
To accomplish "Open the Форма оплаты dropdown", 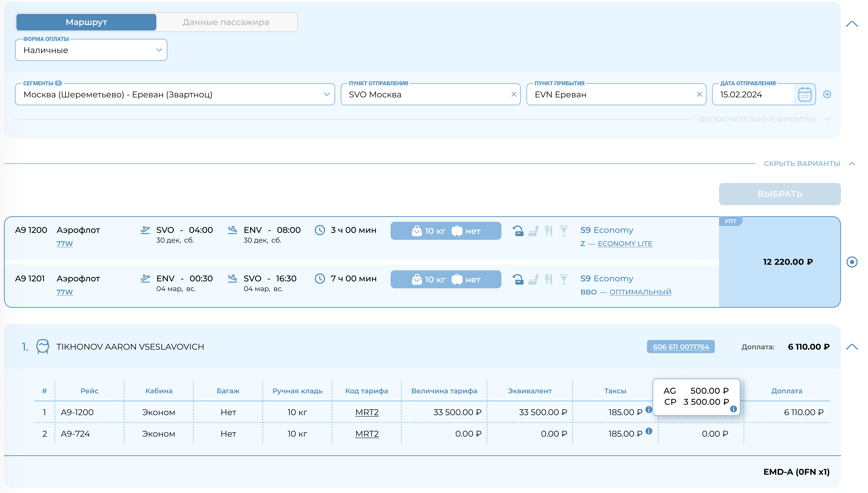I will point(91,50).
